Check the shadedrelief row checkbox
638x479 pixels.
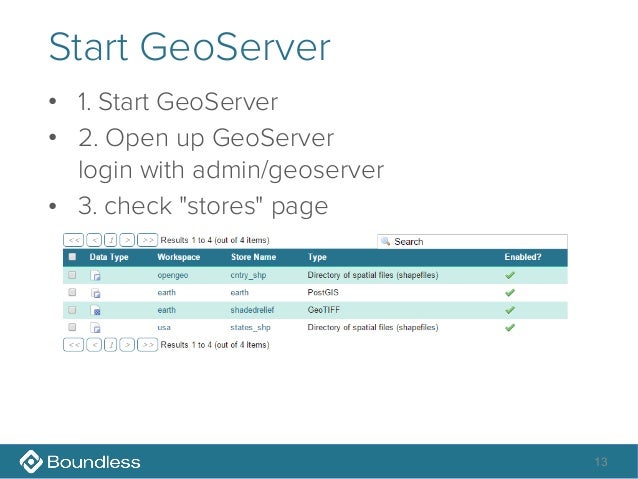pos(72,310)
